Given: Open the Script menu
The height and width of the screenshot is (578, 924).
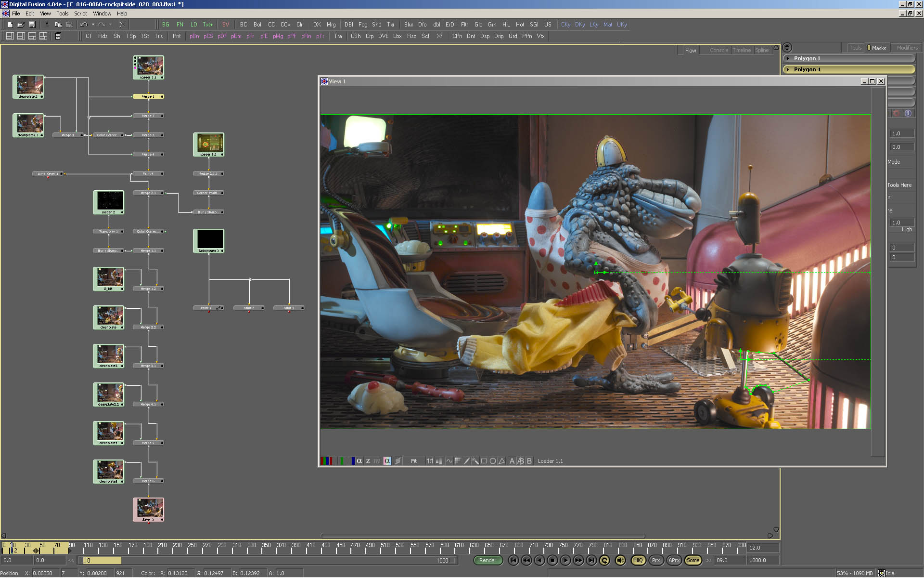Looking at the screenshot, I should [80, 13].
